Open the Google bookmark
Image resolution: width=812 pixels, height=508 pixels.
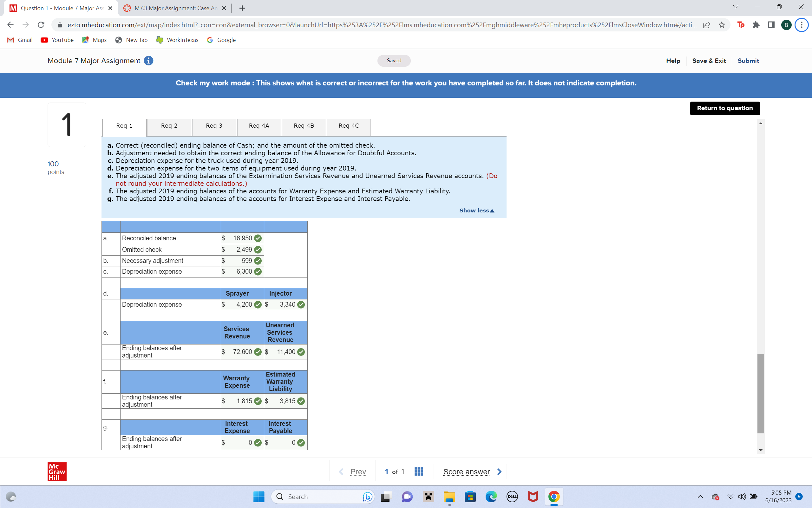click(221, 40)
